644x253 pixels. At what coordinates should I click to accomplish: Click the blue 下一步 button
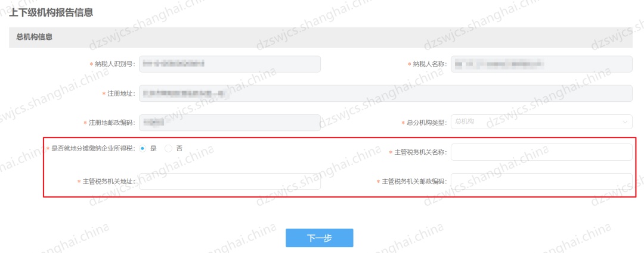(320, 238)
